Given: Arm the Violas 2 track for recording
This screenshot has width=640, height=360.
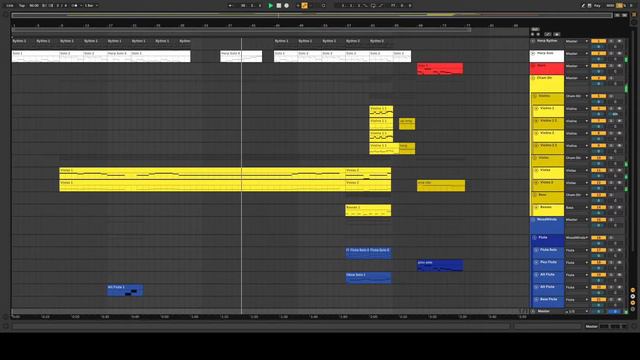Looking at the screenshot, I should pos(619,182).
